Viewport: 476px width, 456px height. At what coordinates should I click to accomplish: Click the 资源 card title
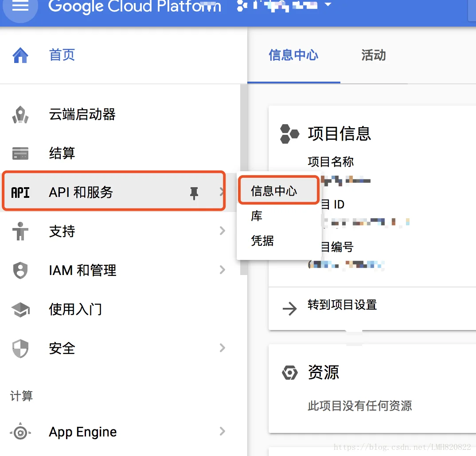(x=324, y=373)
